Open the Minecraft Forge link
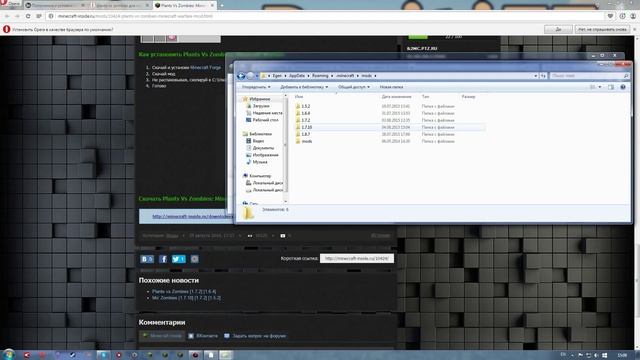 [205, 67]
